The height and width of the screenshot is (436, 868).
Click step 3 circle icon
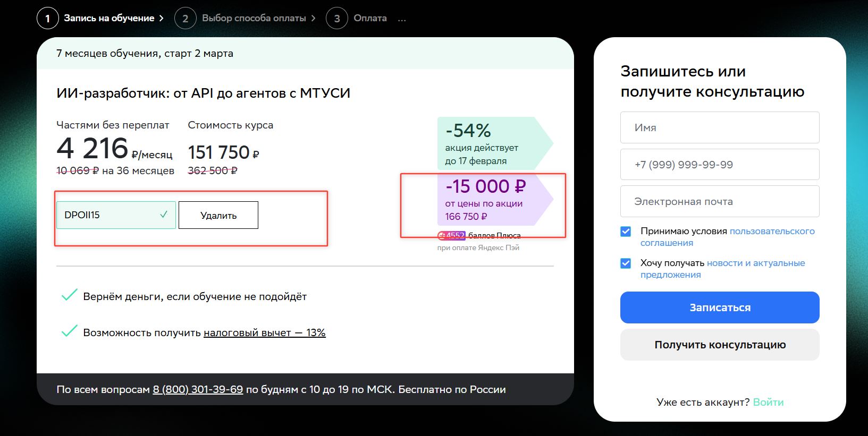coord(336,19)
